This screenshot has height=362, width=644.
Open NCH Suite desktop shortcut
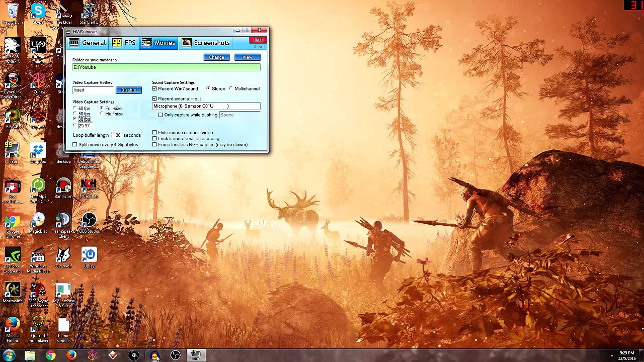tap(89, 189)
